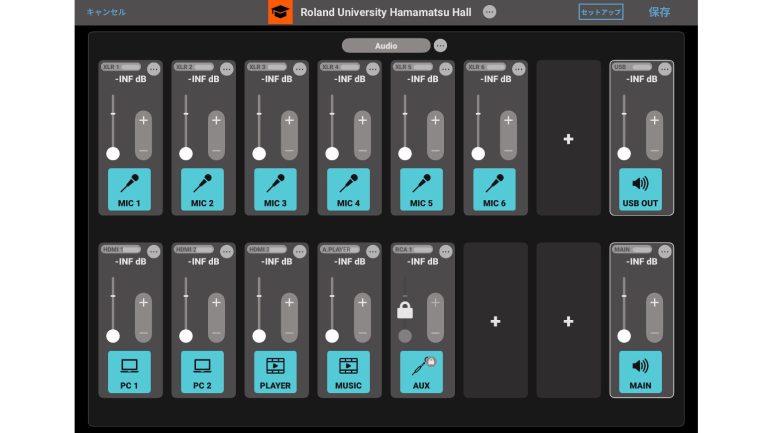Select the locked AUX tile

click(421, 372)
